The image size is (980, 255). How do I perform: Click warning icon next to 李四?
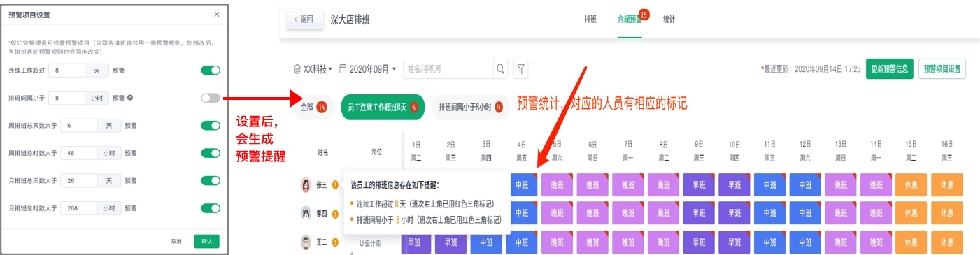pos(335,214)
